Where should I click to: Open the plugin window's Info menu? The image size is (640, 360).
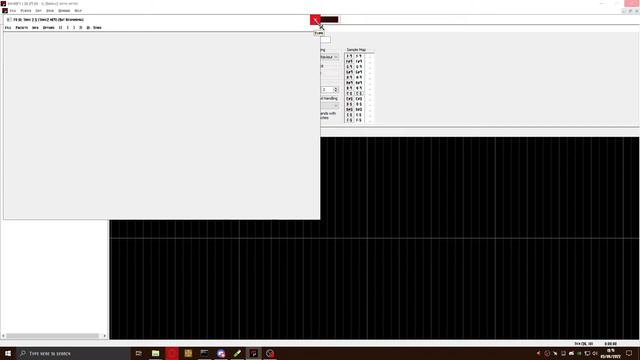[36, 28]
